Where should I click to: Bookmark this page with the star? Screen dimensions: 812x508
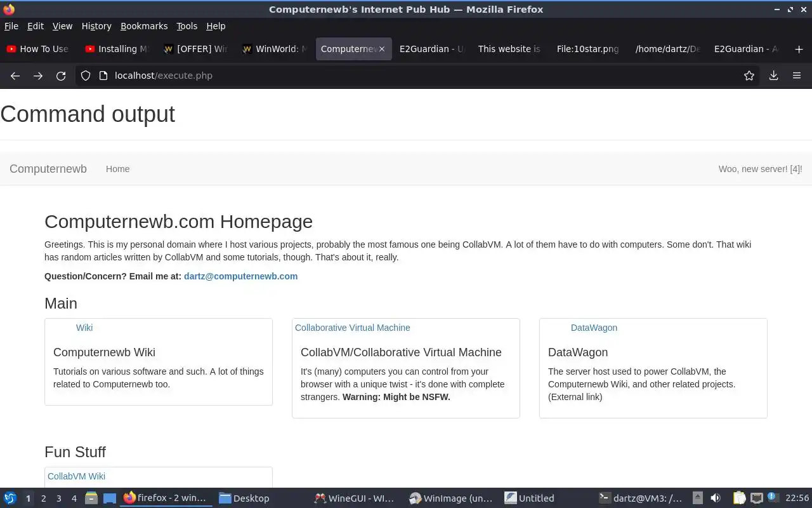click(x=749, y=76)
